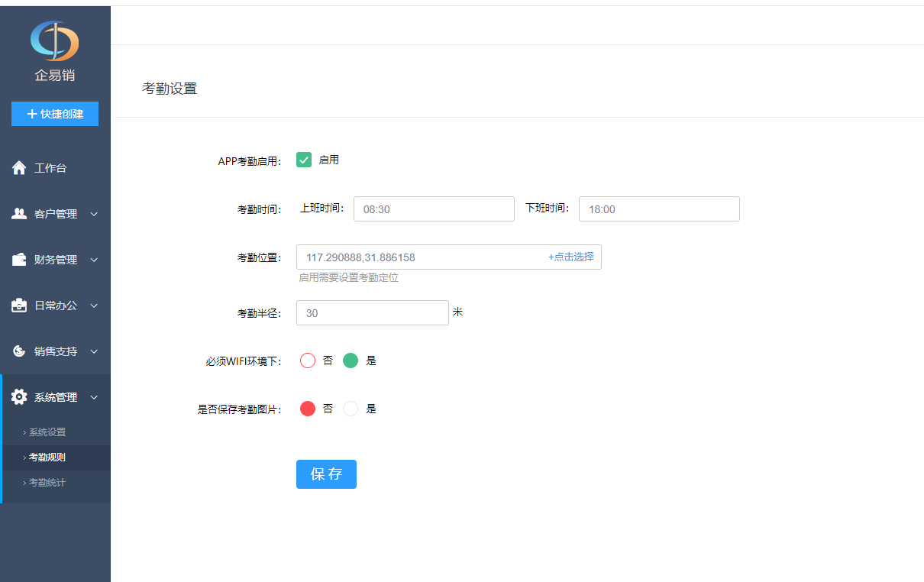Screen dimensions: 924x582
Task: Collapse the 系统管理 menu arrow
Action: [x=94, y=397]
